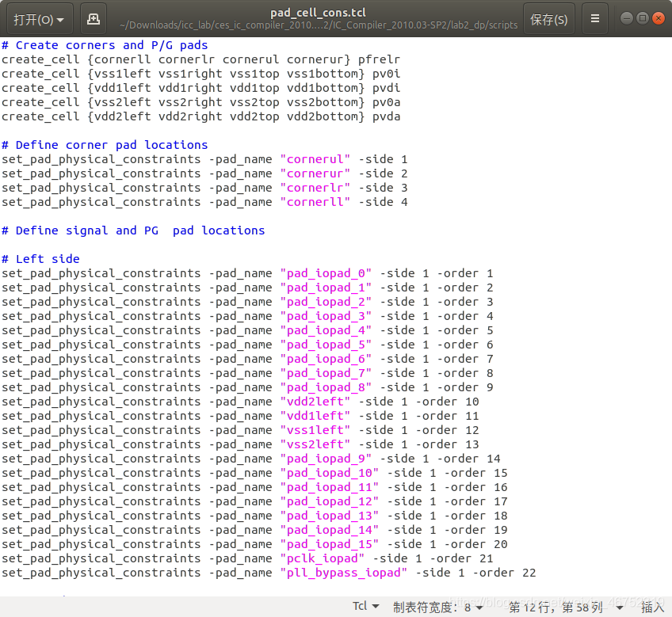Minimize the gedit window
The image size is (672, 617).
coord(627,18)
